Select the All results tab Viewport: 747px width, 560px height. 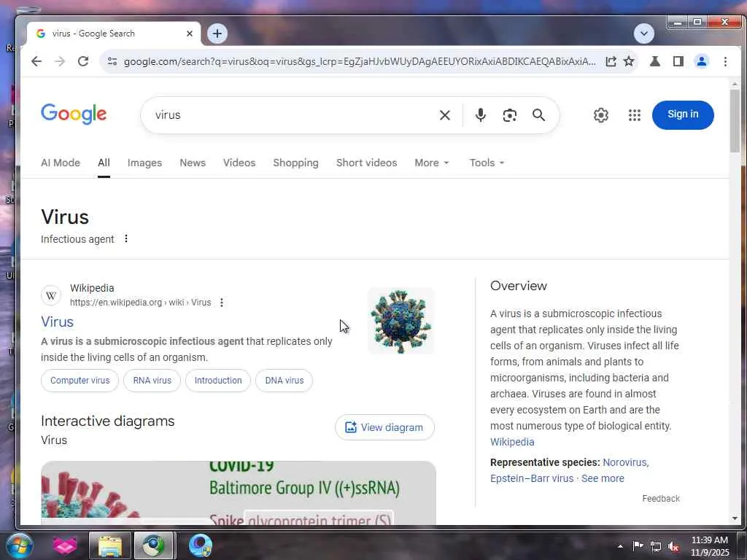click(104, 163)
